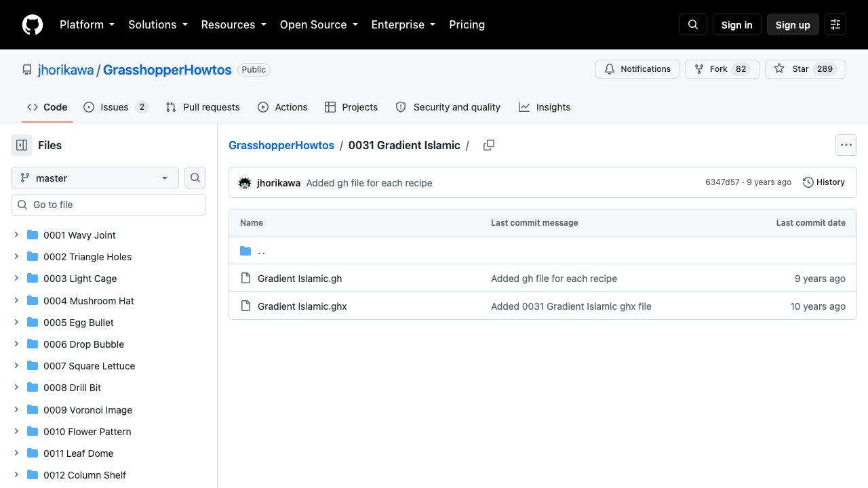Click the 0009 Voronoi Image folder icon
The image size is (868, 488).
[33, 409]
